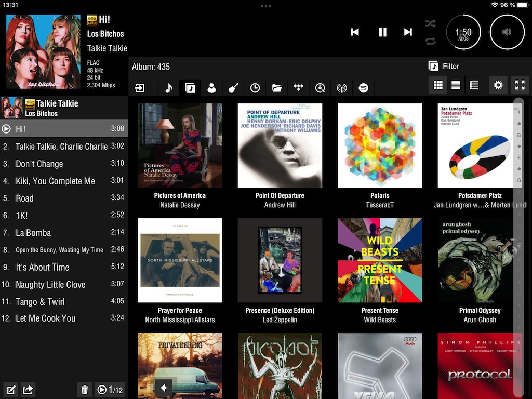The image size is (532, 399).
Task: Enter fullscreen browser view
Action: [x=520, y=85]
